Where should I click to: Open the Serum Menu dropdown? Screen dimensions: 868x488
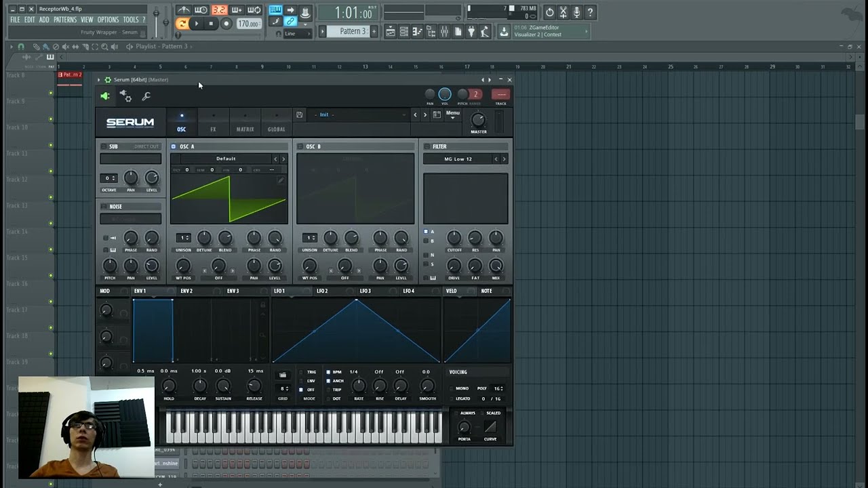453,115
